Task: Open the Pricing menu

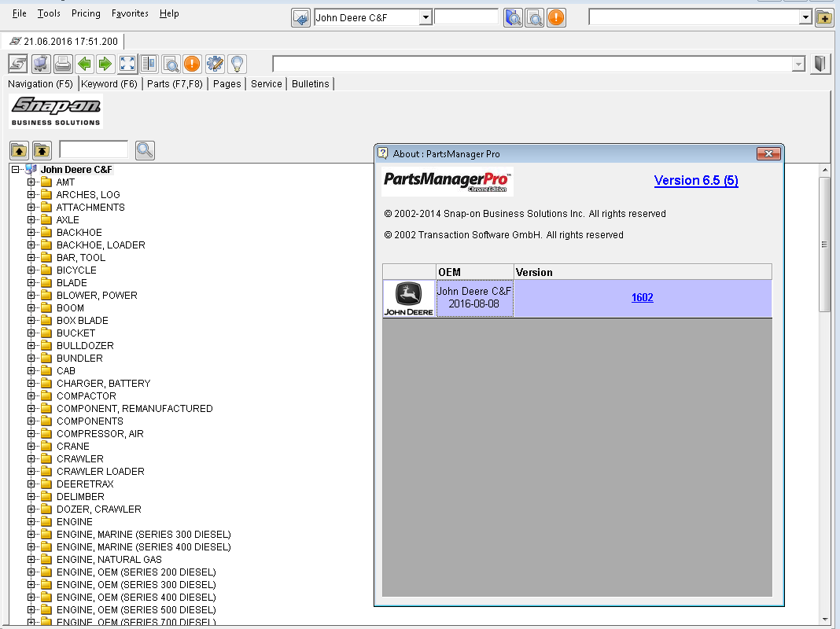Action: pos(86,13)
